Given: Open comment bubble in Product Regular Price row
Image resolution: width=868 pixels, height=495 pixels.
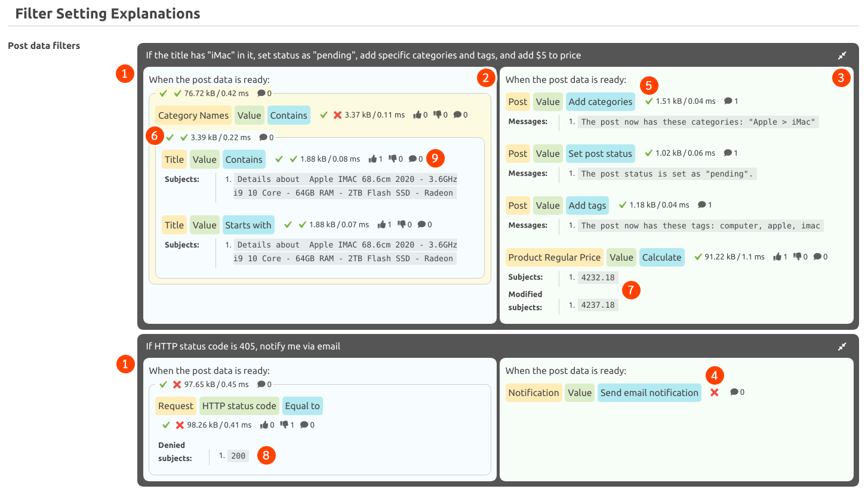Looking at the screenshot, I should click(817, 257).
